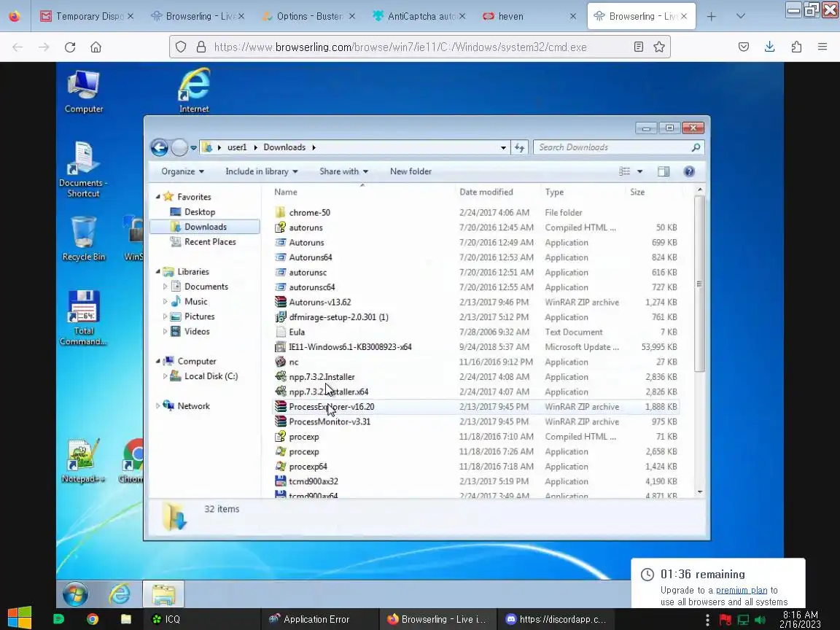Select Pictures library
This screenshot has height=630, width=840.
(x=199, y=316)
